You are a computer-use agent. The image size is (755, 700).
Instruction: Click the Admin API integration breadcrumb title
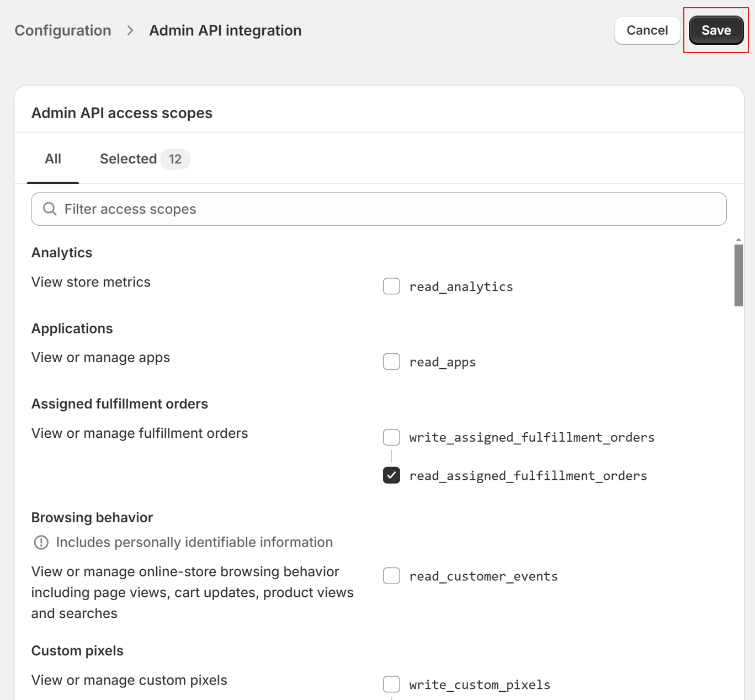(x=225, y=30)
